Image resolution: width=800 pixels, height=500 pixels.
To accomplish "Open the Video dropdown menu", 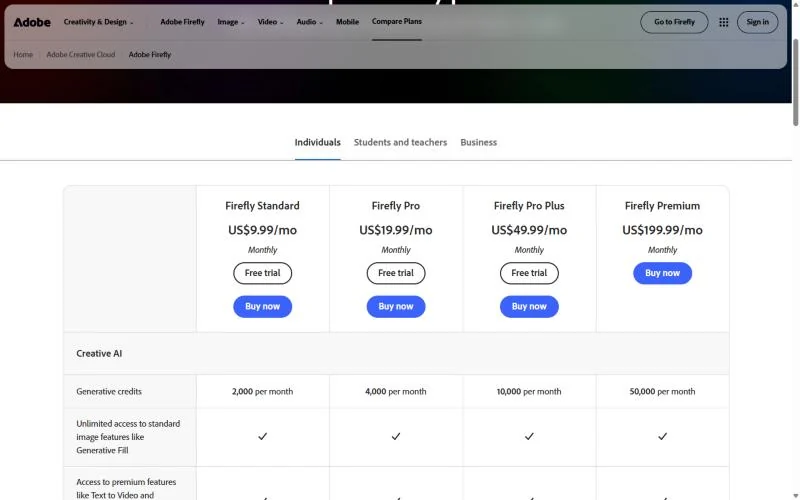I will coord(270,22).
